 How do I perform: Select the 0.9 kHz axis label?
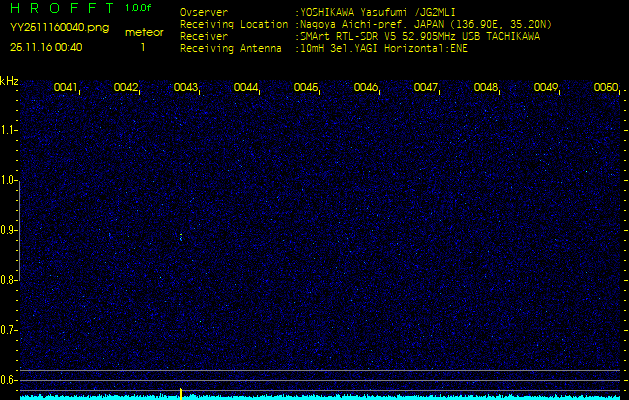click(x=9, y=230)
